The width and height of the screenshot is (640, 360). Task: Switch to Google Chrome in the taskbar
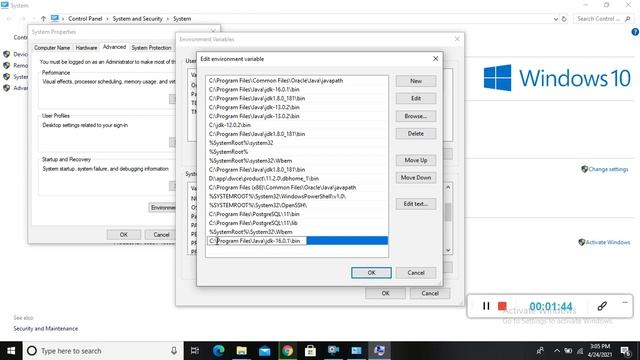[287, 351]
